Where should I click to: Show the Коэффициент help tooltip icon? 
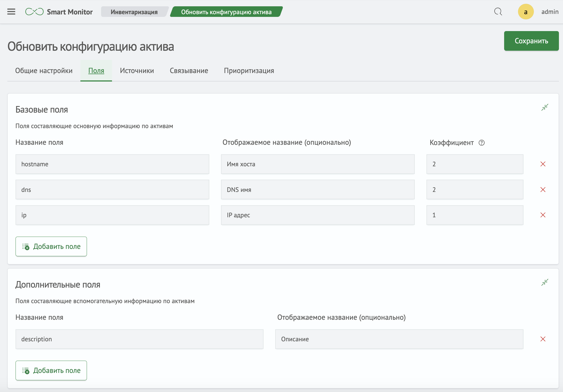click(x=482, y=143)
